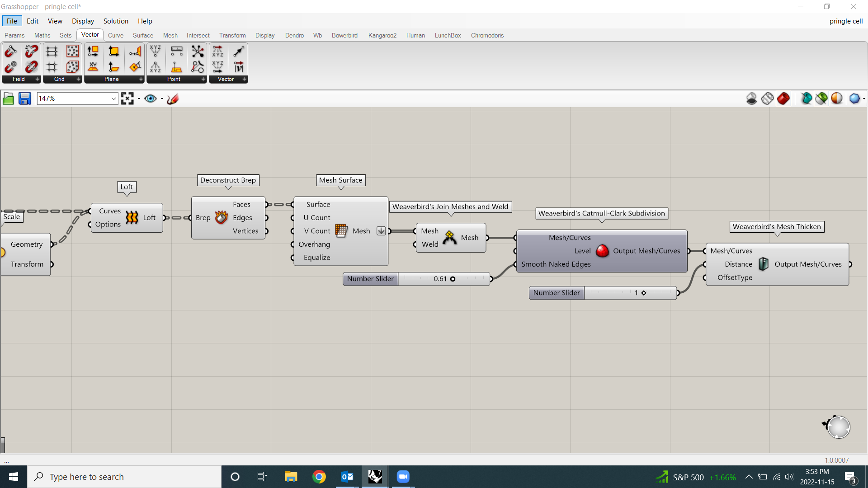
Task: Toggle shaded red preview mode
Action: (783, 99)
